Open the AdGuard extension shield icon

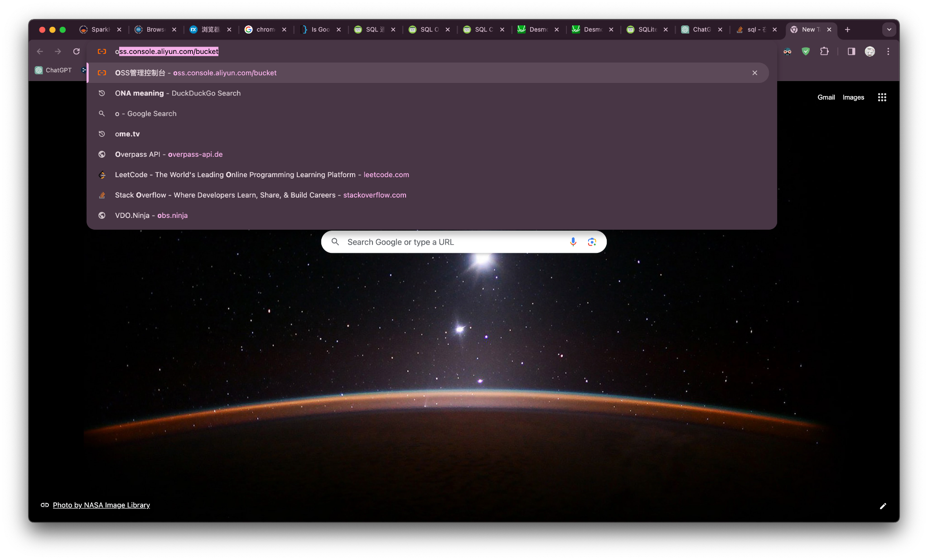tap(806, 52)
